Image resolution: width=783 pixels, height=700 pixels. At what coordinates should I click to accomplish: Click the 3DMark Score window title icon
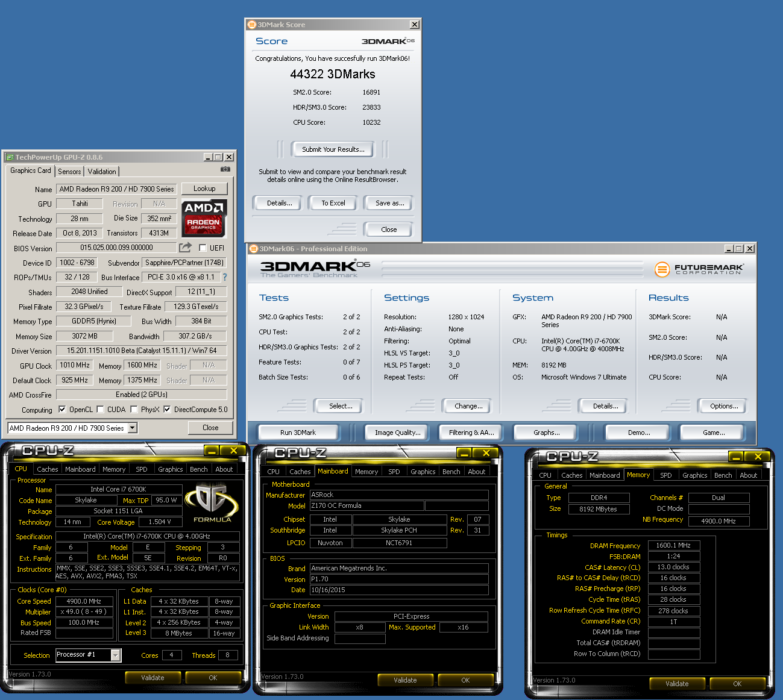[252, 25]
